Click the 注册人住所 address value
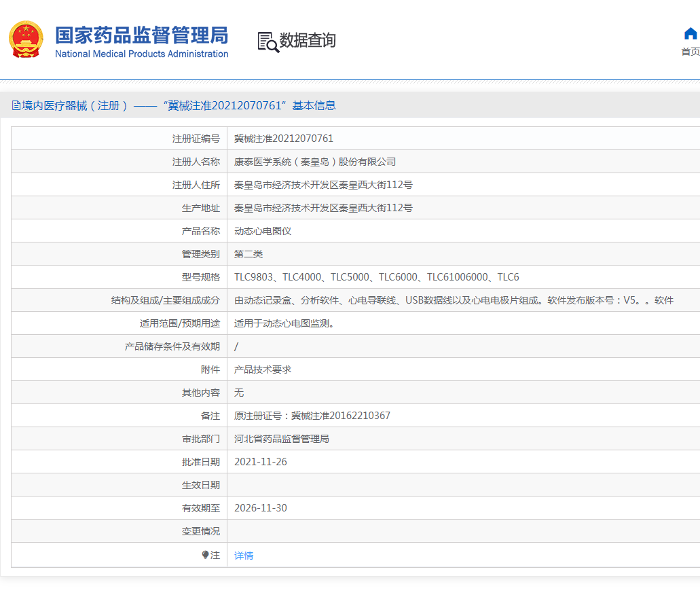The image size is (700, 595). coord(323,185)
